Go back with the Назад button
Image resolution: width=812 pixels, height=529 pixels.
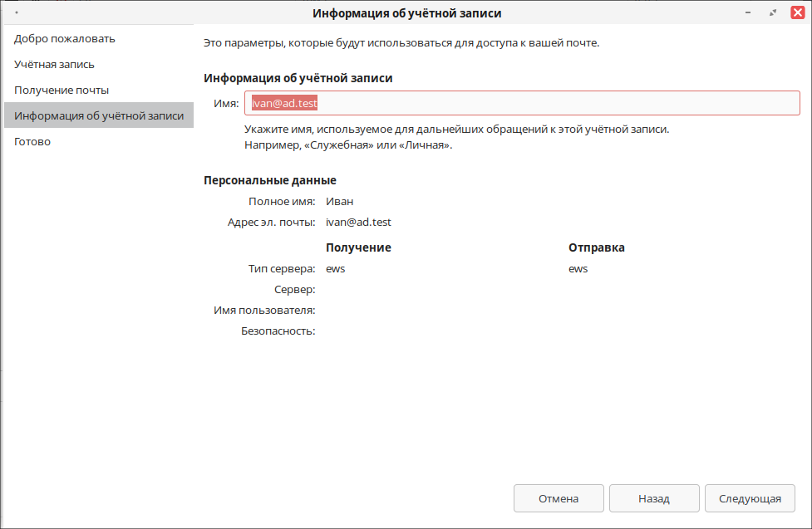[654, 498]
